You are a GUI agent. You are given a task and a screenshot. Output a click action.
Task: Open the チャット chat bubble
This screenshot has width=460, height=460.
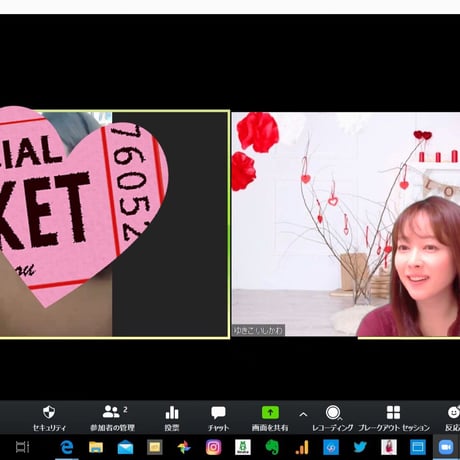click(x=218, y=418)
